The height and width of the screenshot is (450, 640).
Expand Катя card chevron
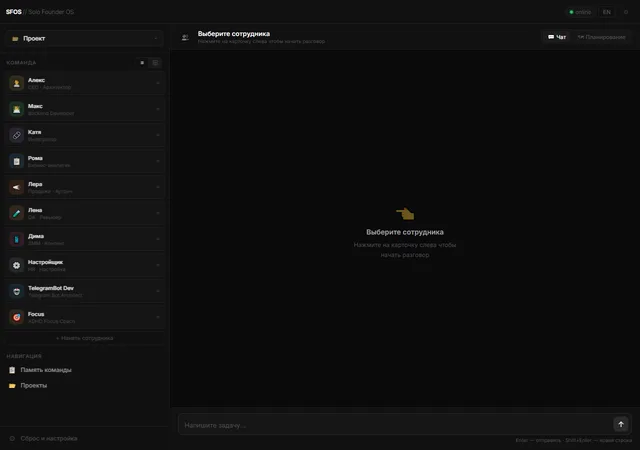[x=158, y=135]
